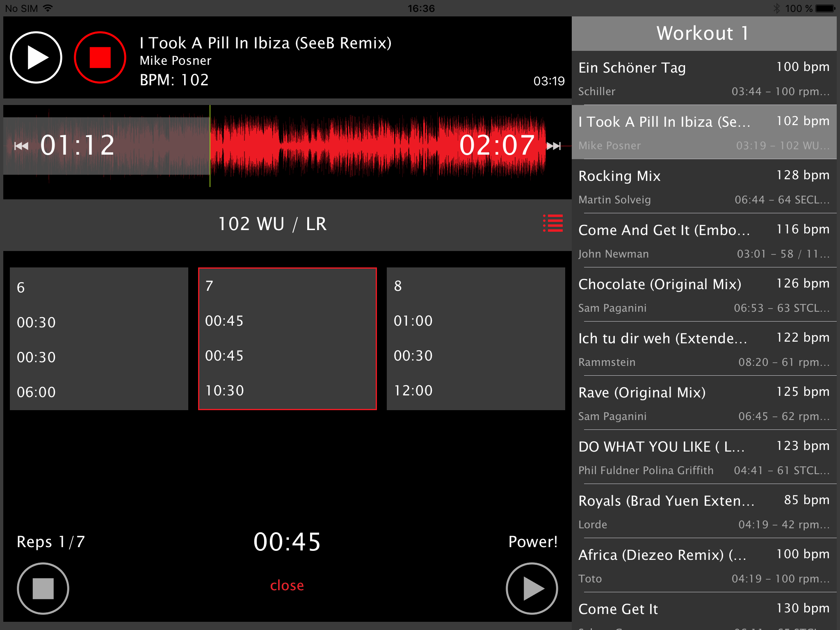Play Chocolate (Original Mix) from playlist

tap(704, 295)
